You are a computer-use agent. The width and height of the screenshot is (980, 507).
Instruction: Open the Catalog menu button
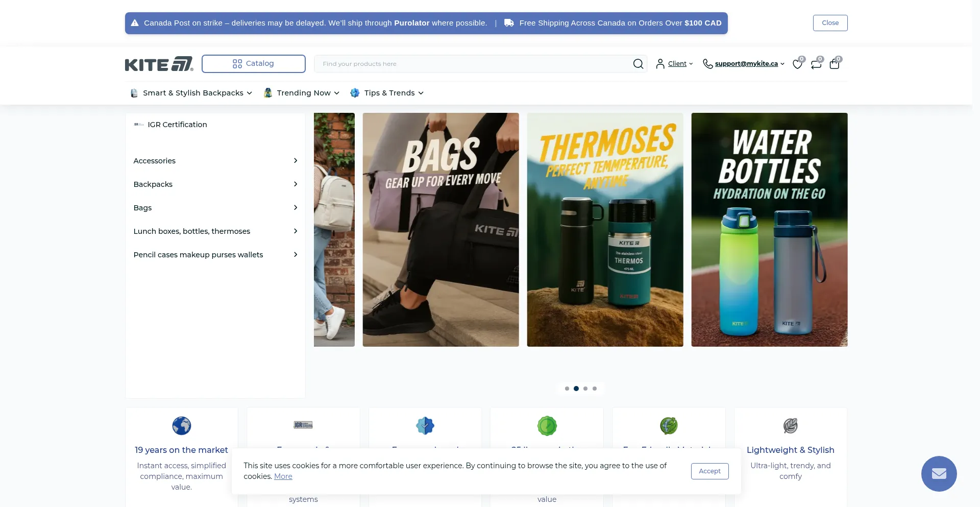[x=254, y=64]
